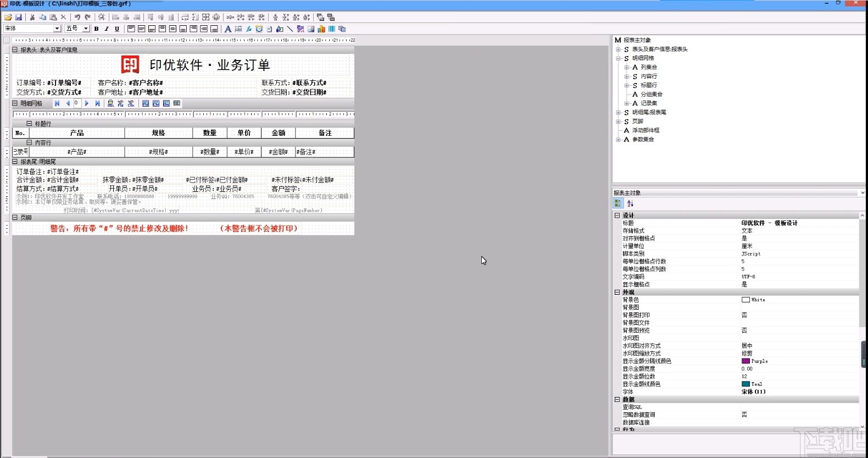Select the 计量单位 property row
Viewport: 868px width, 458px height.
(x=736, y=246)
